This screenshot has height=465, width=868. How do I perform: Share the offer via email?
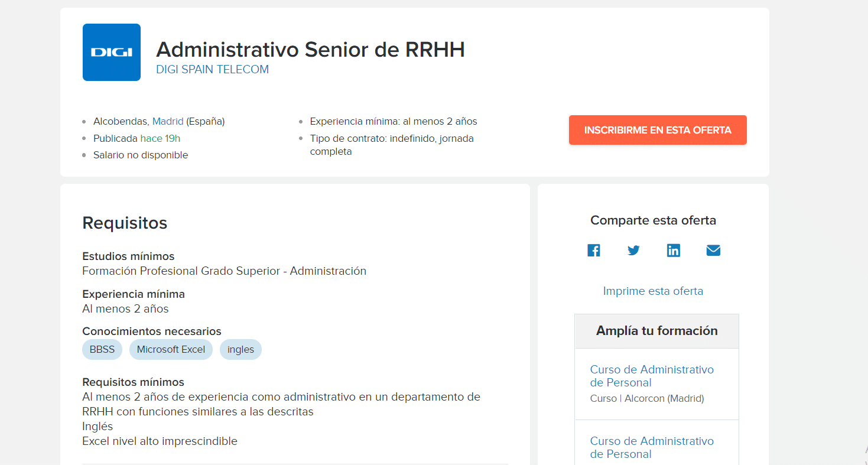click(713, 250)
